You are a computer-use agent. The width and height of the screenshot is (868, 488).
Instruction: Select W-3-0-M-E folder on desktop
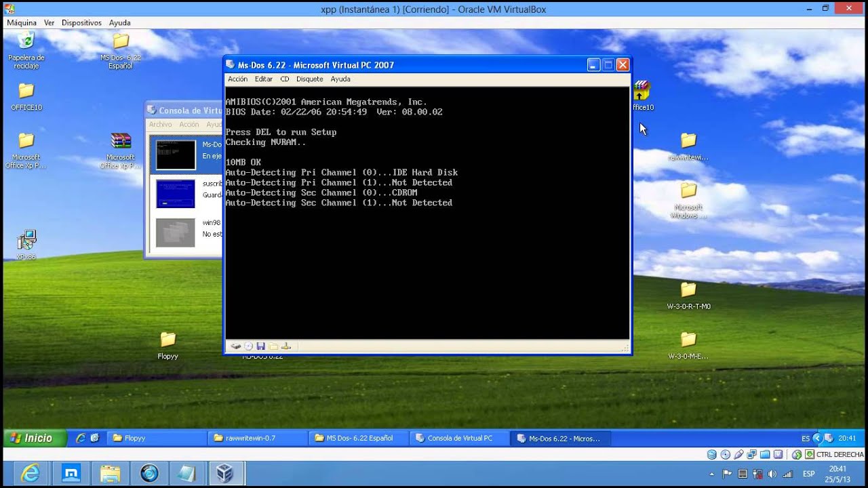point(688,346)
